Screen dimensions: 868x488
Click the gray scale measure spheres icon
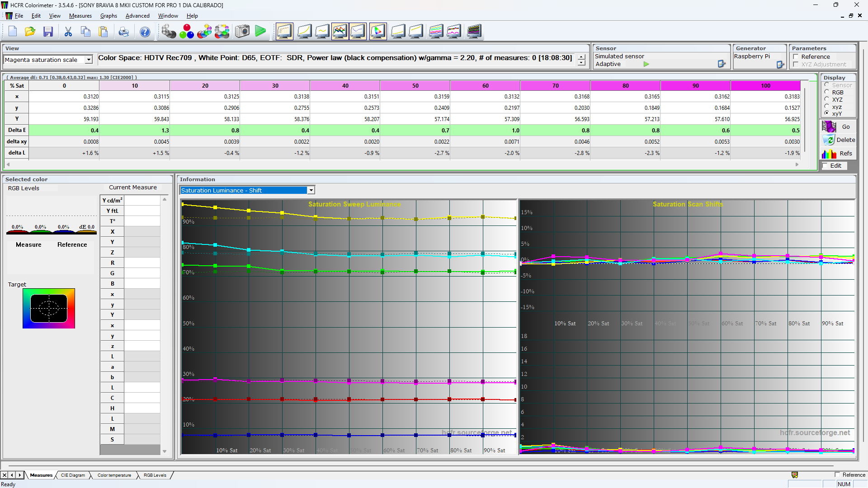[169, 32]
